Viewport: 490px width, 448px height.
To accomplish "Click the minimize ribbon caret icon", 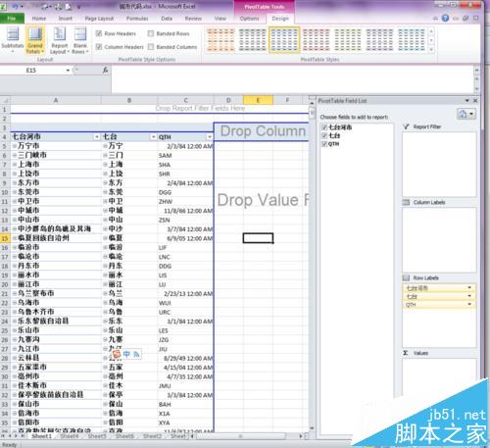I will click(x=435, y=19).
